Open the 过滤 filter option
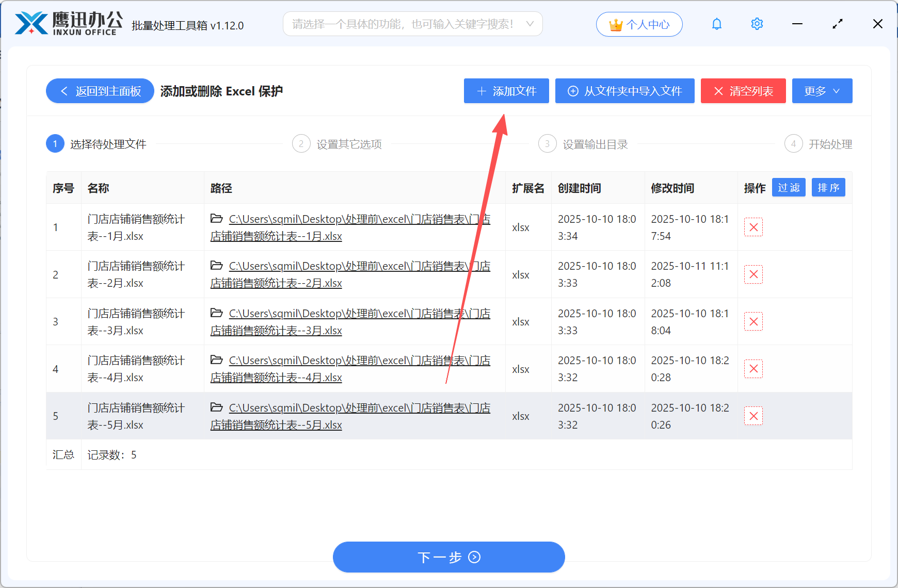 789,187
